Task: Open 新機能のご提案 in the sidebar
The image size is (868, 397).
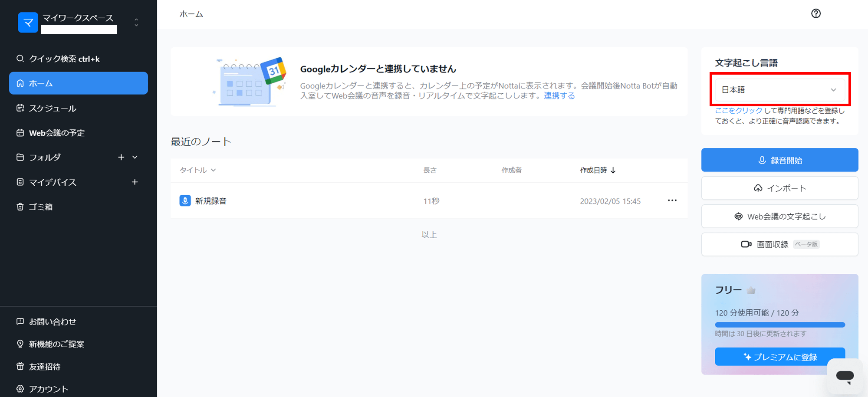Action: tap(50, 344)
